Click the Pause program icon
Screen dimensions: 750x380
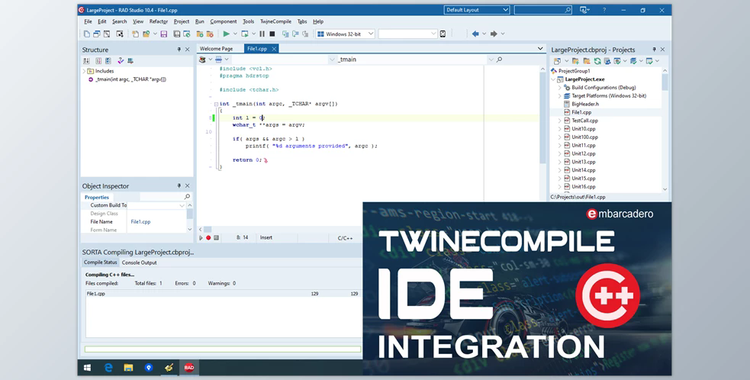(262, 34)
